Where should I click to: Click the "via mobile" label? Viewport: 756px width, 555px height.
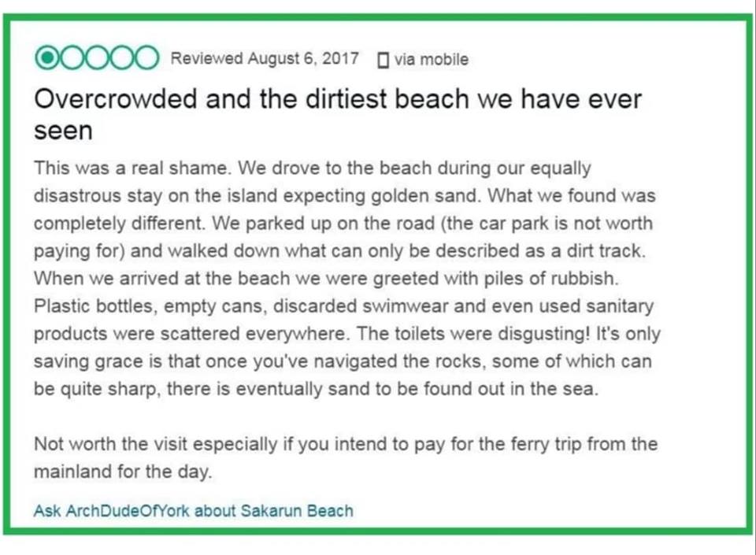[431, 60]
